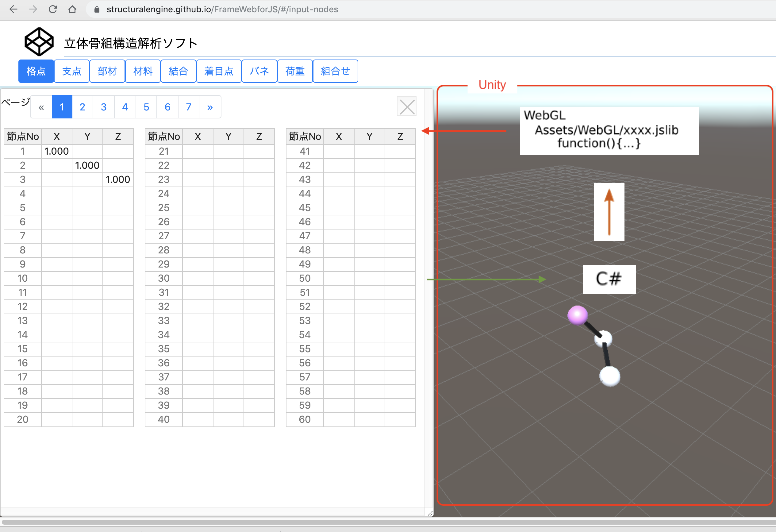Image resolution: width=776 pixels, height=532 pixels.
Task: Switch to the 部材 tab
Action: coord(107,71)
